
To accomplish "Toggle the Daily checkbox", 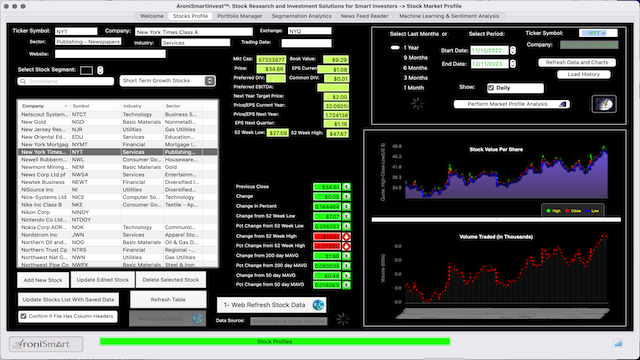I will pos(491,88).
